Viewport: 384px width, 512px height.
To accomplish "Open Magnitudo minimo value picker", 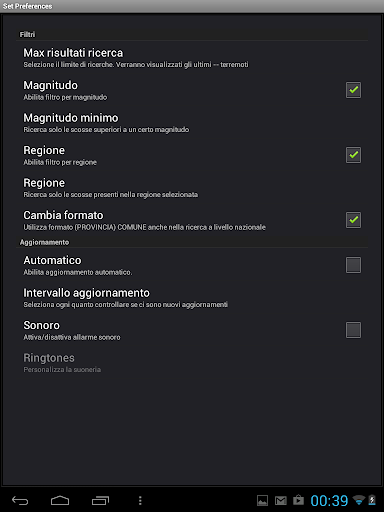I will coord(192,123).
